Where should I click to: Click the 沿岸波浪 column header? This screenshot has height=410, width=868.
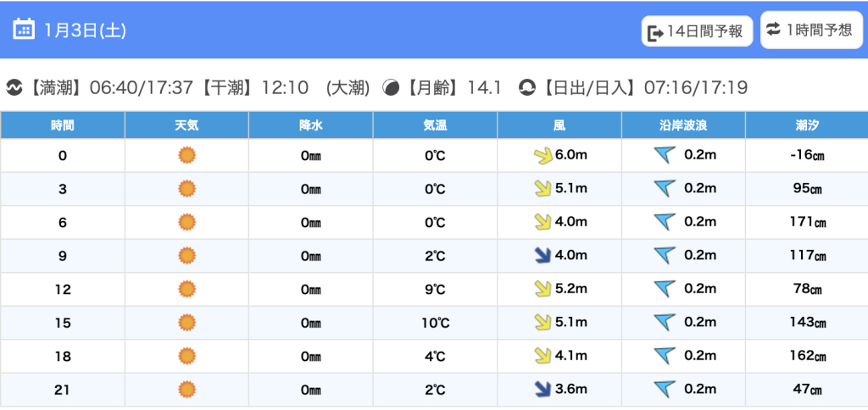click(683, 125)
